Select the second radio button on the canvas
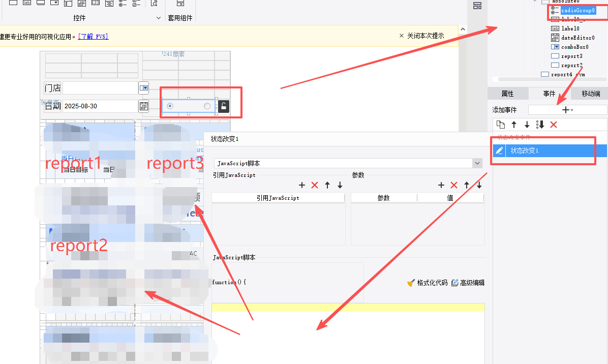 207,106
